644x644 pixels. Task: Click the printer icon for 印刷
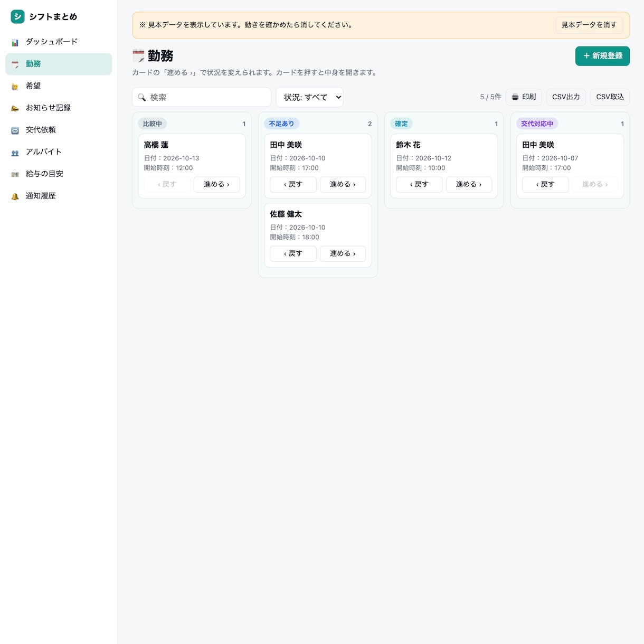tap(515, 97)
